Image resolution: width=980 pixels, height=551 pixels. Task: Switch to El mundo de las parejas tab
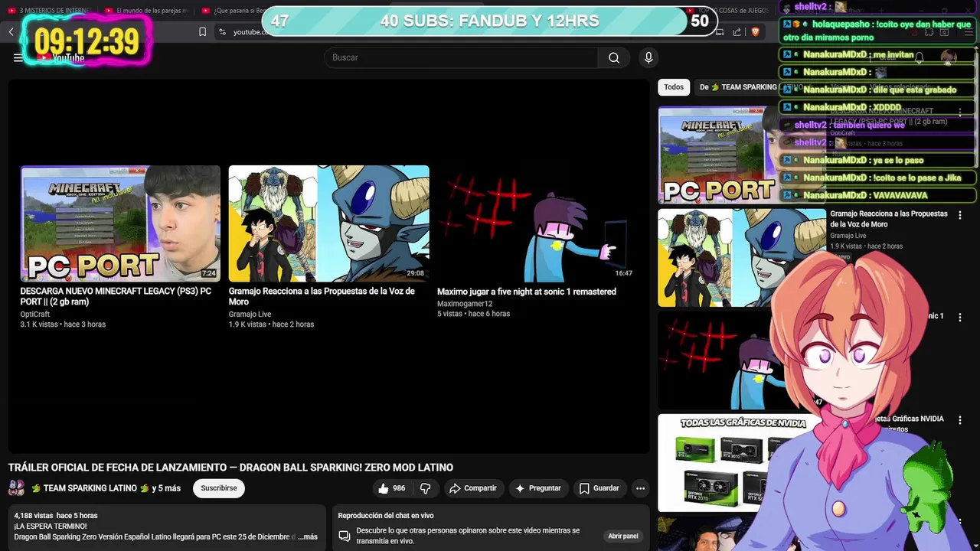click(x=147, y=11)
